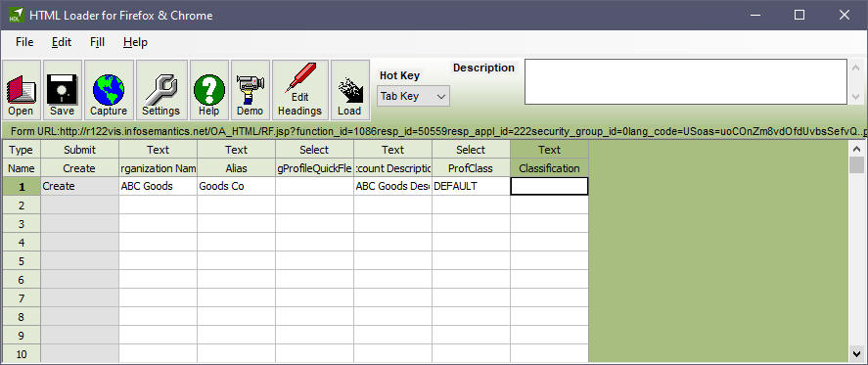The image size is (868, 365).
Task: Open the Fill menu
Action: click(97, 42)
